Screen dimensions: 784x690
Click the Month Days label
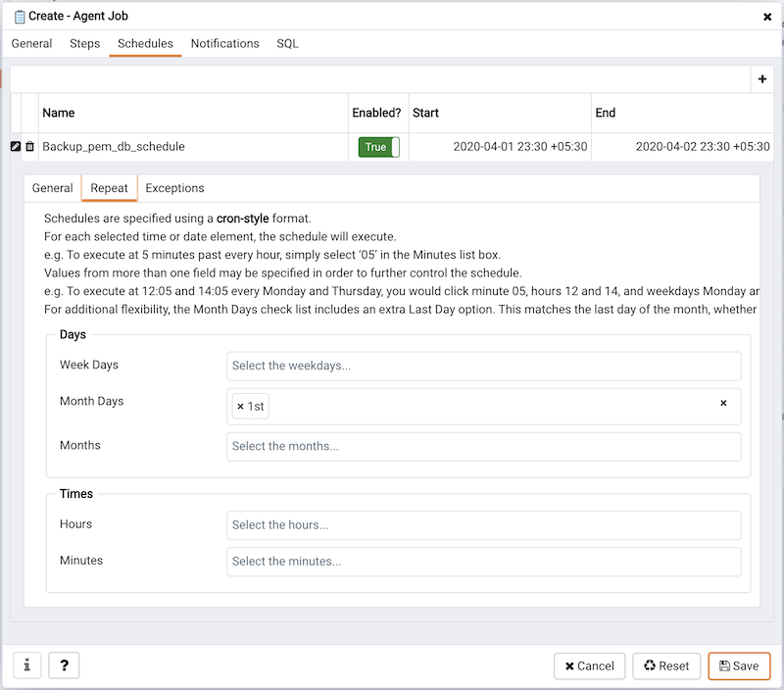coord(91,402)
